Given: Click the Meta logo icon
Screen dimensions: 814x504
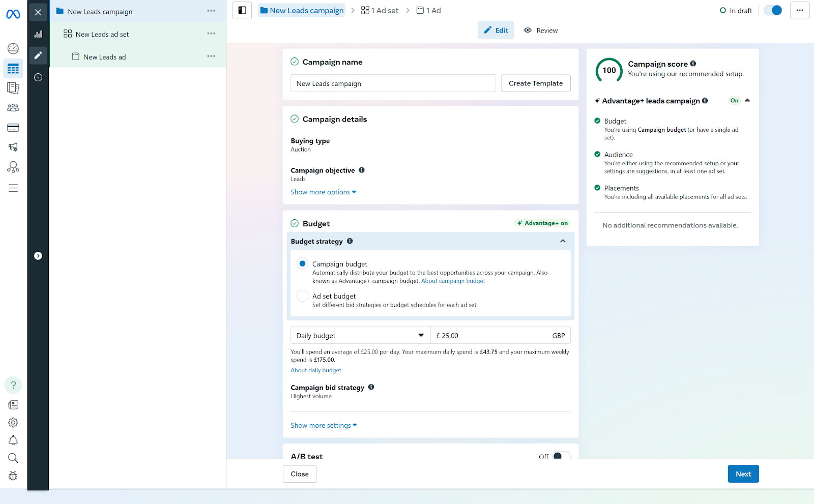Looking at the screenshot, I should click(x=13, y=14).
